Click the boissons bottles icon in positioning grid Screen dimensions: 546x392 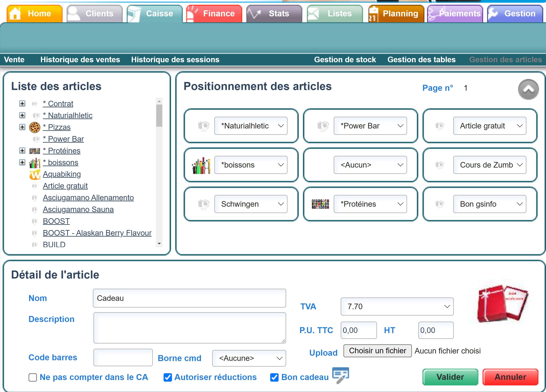point(201,165)
